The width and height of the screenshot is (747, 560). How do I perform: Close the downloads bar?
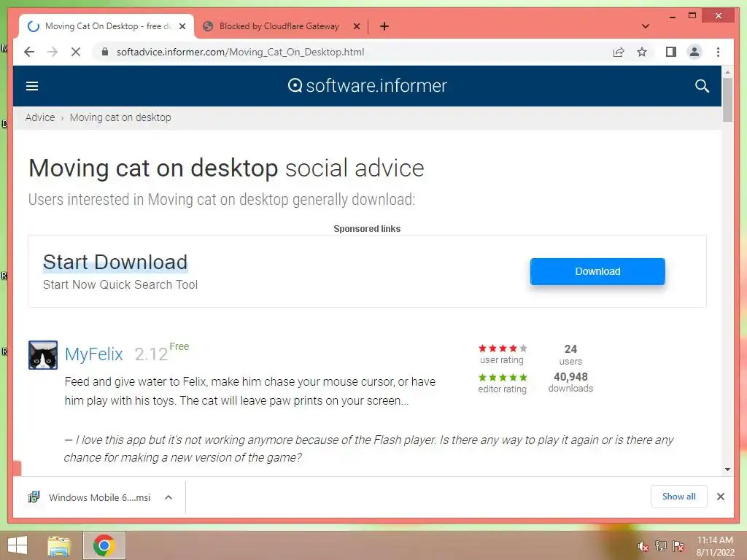[720, 497]
